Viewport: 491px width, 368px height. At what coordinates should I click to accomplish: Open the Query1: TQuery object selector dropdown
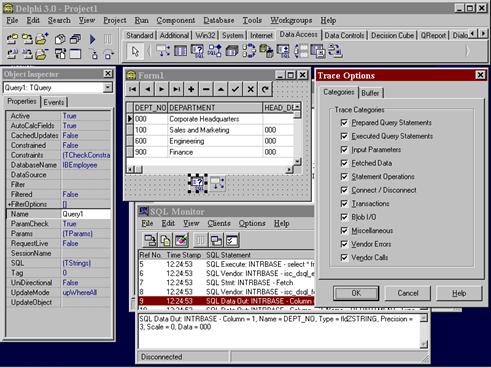pyautogui.click(x=108, y=88)
